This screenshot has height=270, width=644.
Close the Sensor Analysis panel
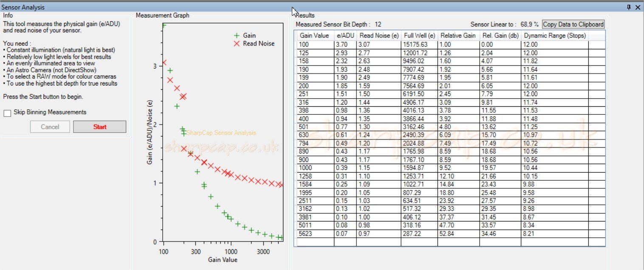click(637, 7)
